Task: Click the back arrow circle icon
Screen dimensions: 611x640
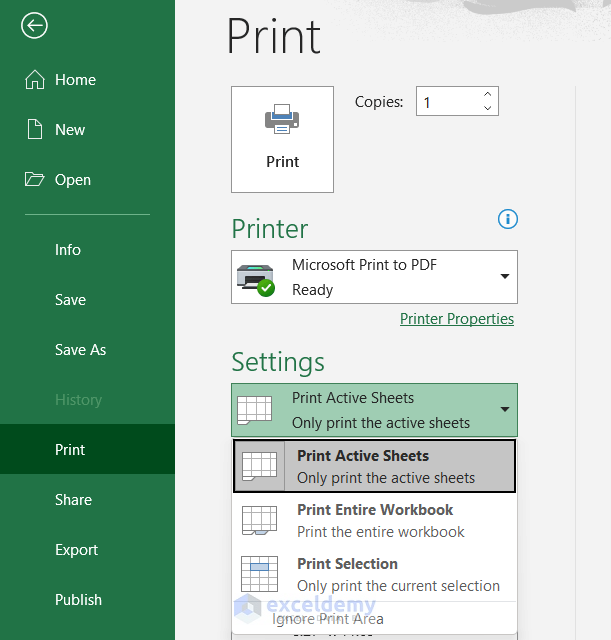Action: coord(34,26)
